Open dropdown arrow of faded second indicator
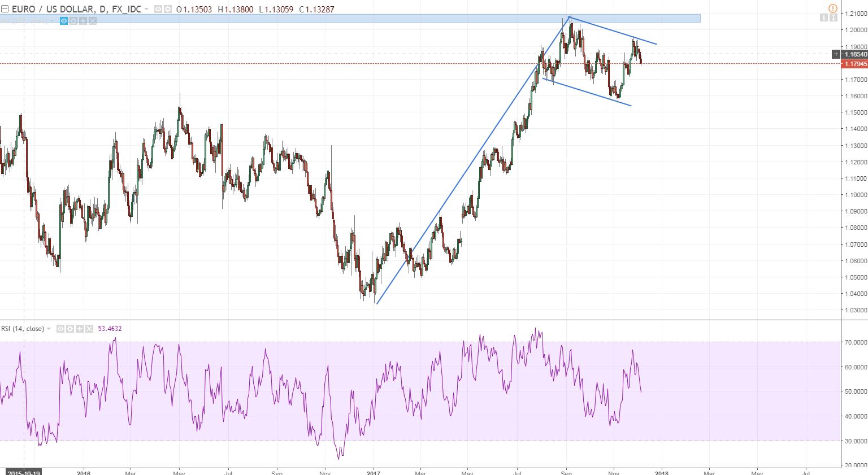This screenshot has width=868, height=475. [51, 21]
